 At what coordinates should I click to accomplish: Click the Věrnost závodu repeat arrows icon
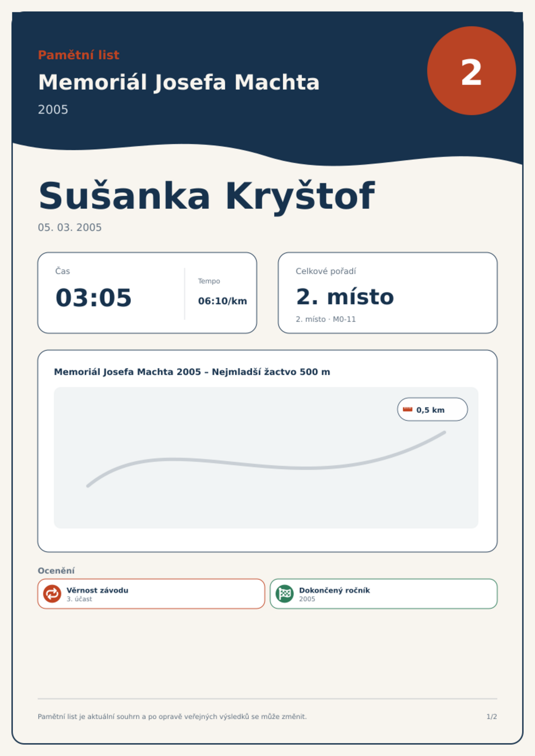pyautogui.click(x=52, y=593)
